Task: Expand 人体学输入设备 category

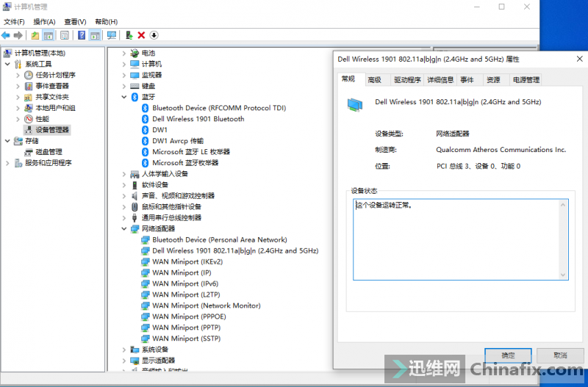Action: [x=123, y=174]
